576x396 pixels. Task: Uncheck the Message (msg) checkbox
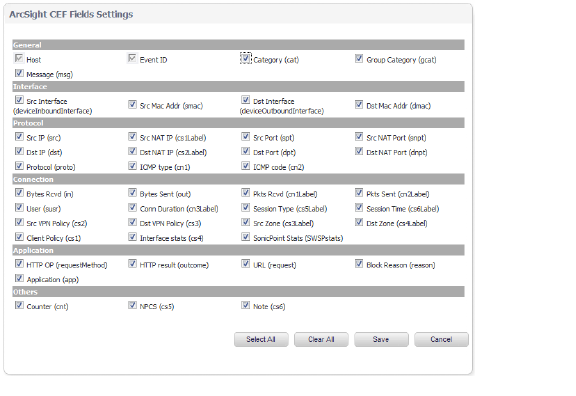point(19,73)
